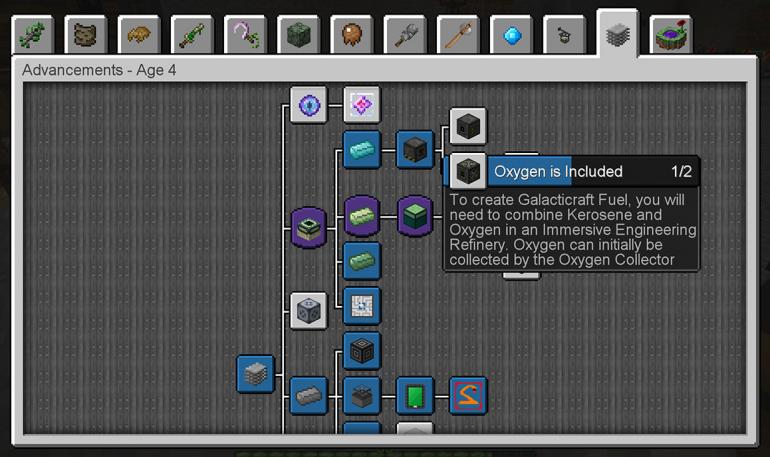Image resolution: width=770 pixels, height=457 pixels.
Task: Select the purple eye orb advancement
Action: (308, 105)
